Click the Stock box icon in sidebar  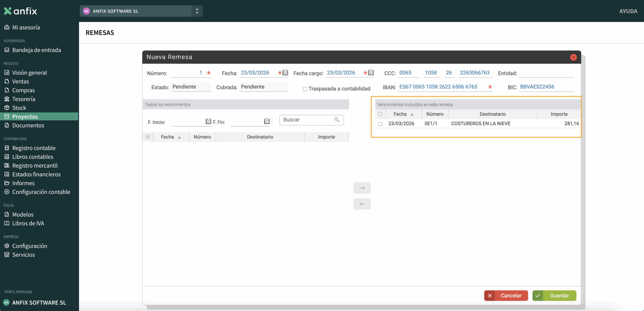(x=7, y=108)
